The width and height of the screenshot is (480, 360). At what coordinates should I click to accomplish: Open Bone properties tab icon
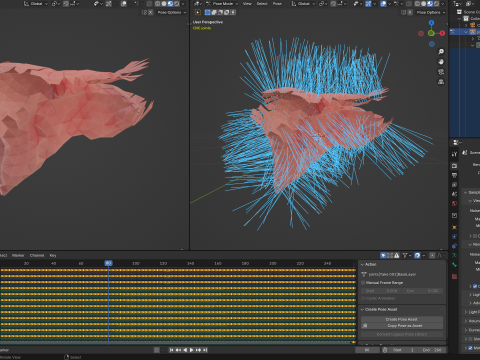[x=454, y=265]
